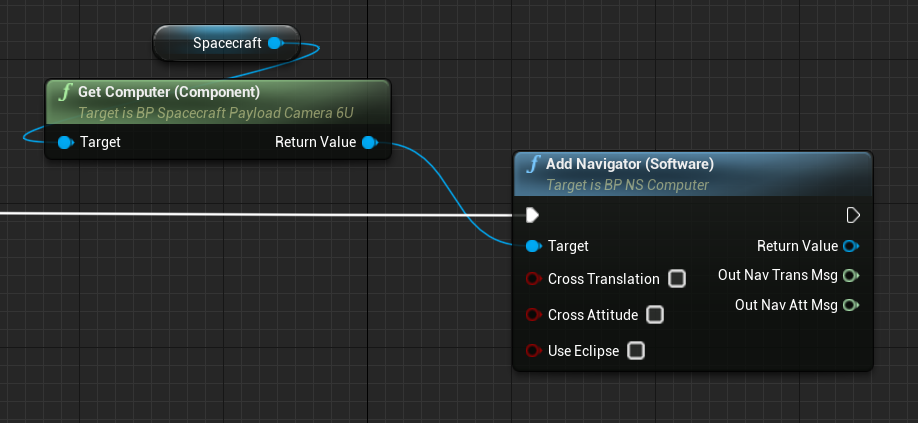Viewport: 918px width, 423px height.
Task: Select the Add Navigator (Software) node title
Action: (x=629, y=164)
